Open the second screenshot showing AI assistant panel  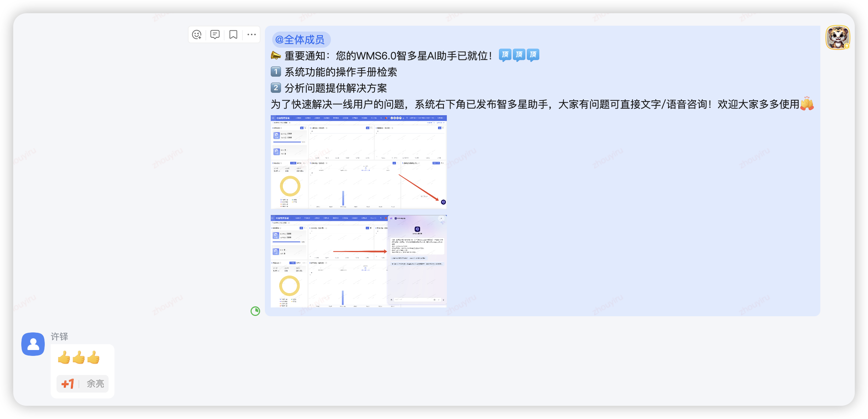pos(359,261)
